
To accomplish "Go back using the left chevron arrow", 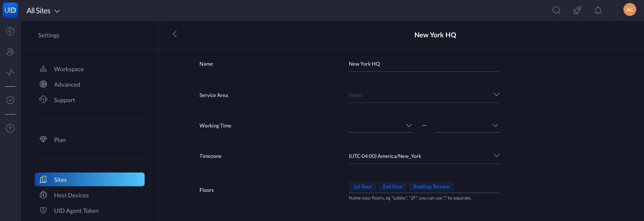I will pyautogui.click(x=175, y=34).
